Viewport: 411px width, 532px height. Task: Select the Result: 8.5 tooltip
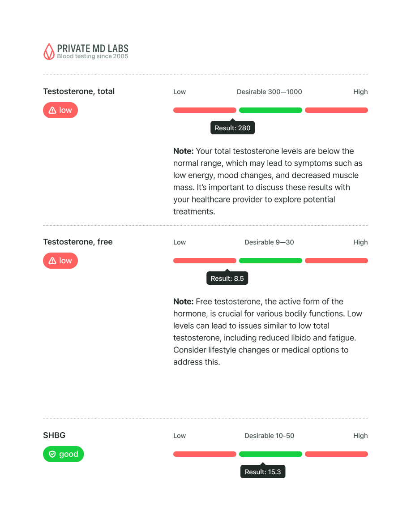point(227,278)
